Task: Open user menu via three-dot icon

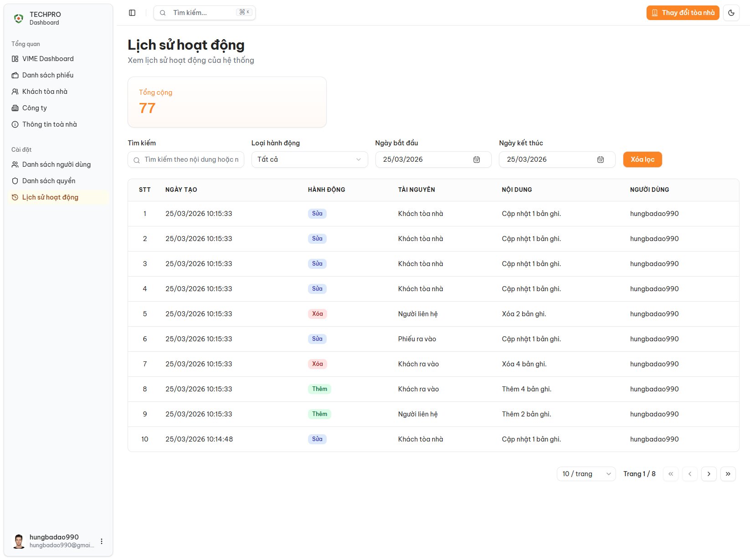Action: 102,541
